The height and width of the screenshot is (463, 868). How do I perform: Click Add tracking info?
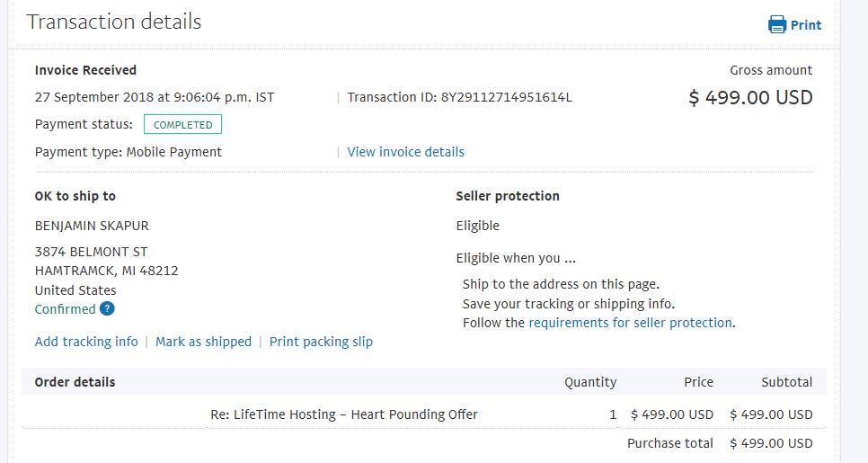coord(86,342)
